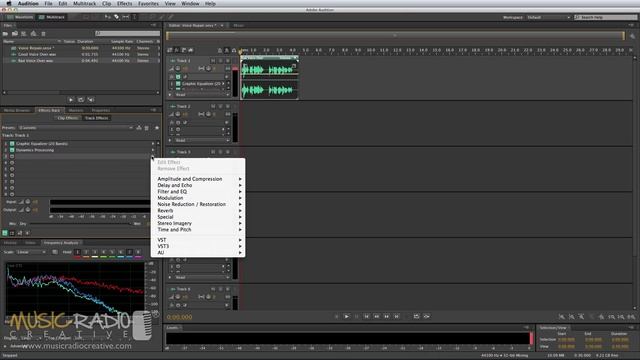Open the Multitrack menu in menu bar

pyautogui.click(x=84, y=4)
